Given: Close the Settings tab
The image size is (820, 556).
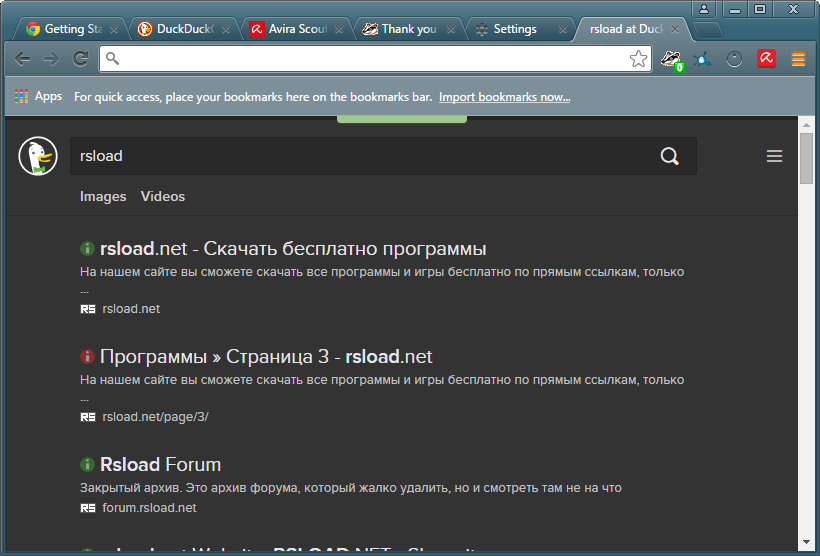Looking at the screenshot, I should (563, 30).
